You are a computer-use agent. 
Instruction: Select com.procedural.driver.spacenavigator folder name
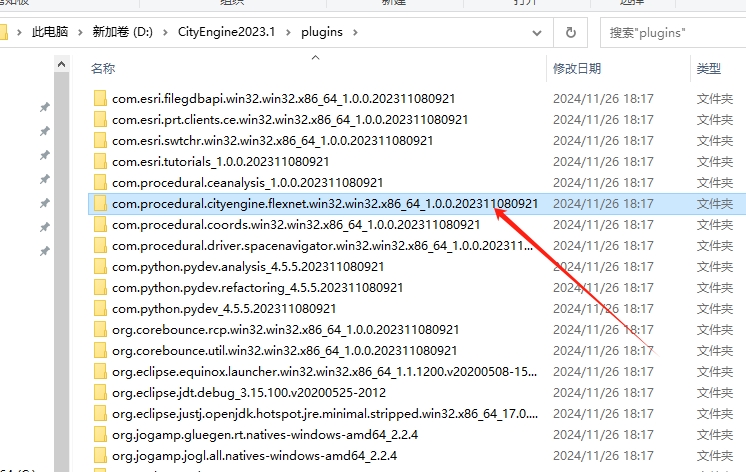(322, 246)
